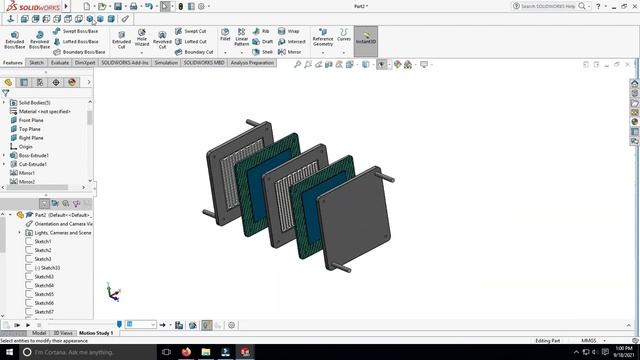Screen dimensions: 640x360
Task: Toggle Sketch66 checkbox in motion tree
Action: coord(29,303)
